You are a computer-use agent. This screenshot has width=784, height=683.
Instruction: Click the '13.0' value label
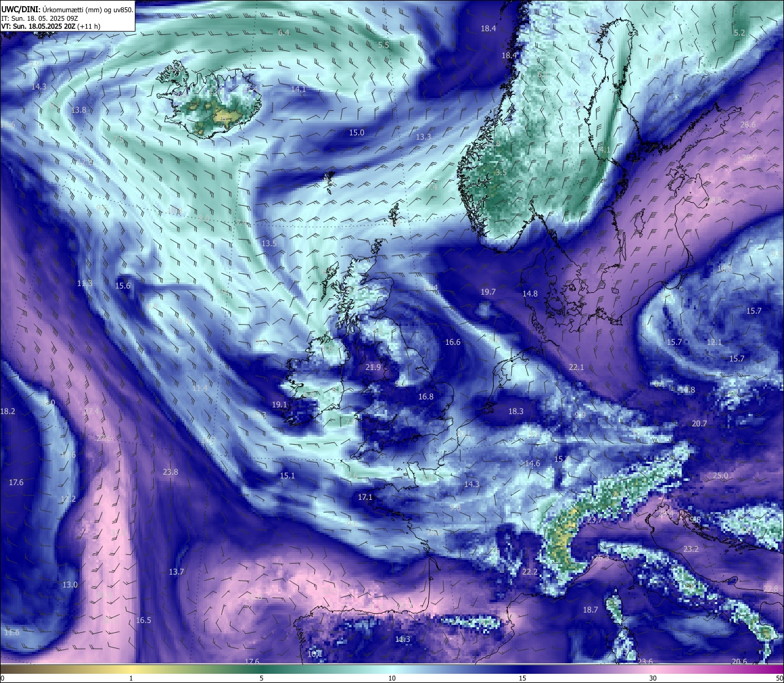(70, 585)
